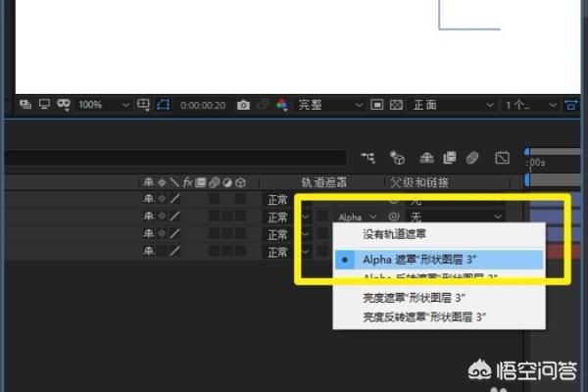The image size is (588, 392).
Task: Select 亮度遮罩"形状图层 3" menu option
Action: (x=439, y=298)
